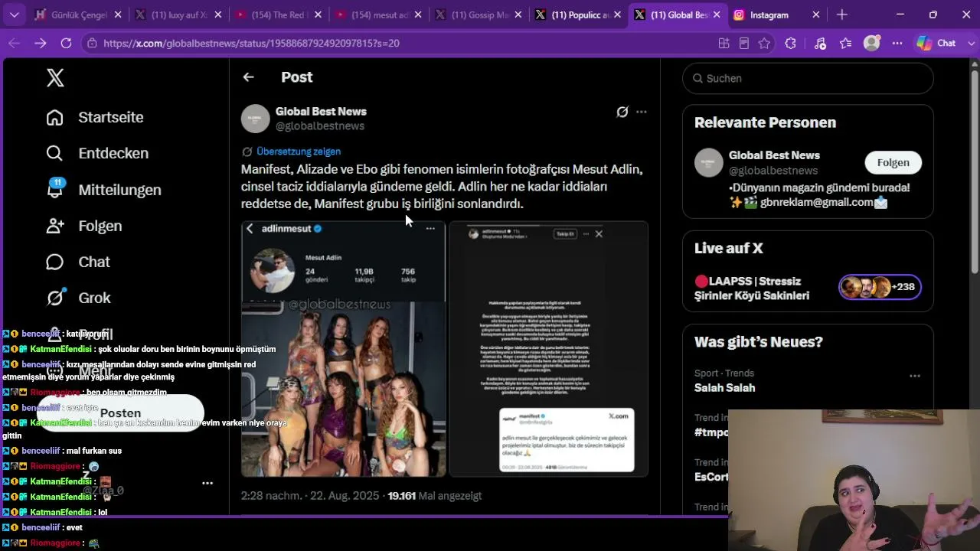
Task: Click the Global Best News post author name
Action: (321, 112)
